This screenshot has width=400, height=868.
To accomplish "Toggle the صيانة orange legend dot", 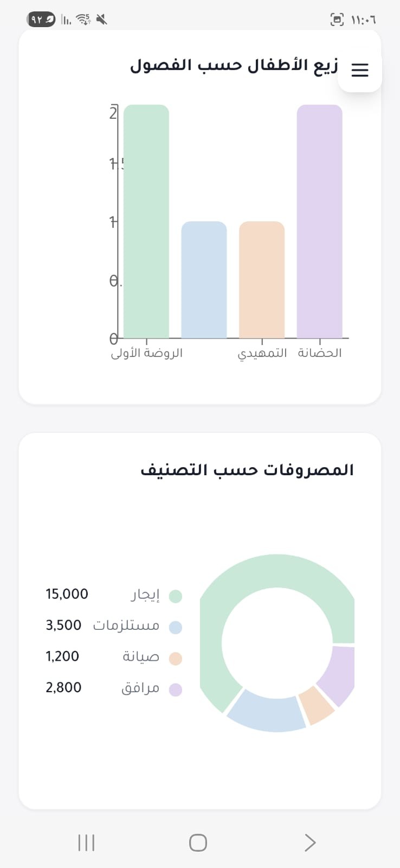I will click(175, 659).
